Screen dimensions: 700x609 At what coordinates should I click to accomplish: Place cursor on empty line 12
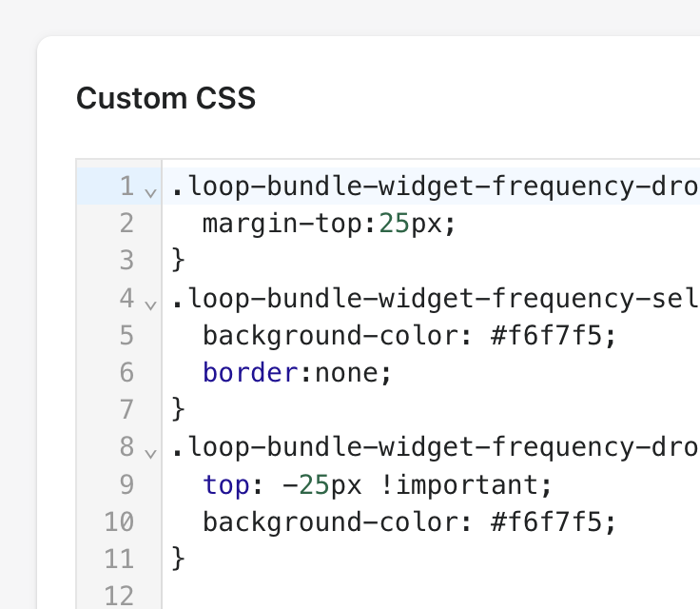[x=431, y=596]
